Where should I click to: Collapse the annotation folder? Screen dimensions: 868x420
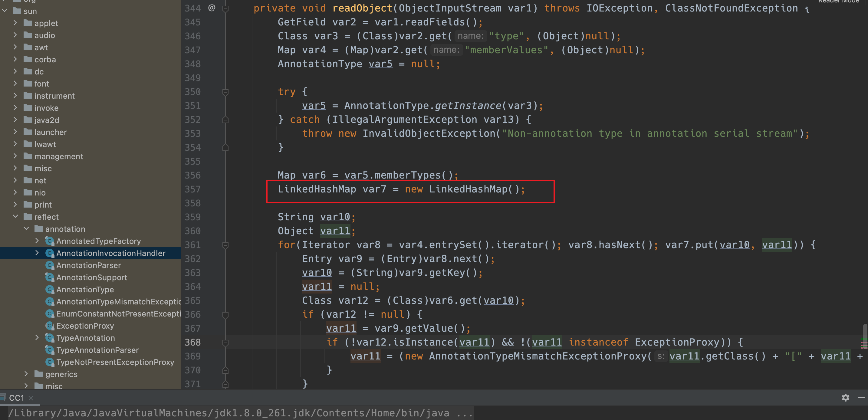[26, 229]
